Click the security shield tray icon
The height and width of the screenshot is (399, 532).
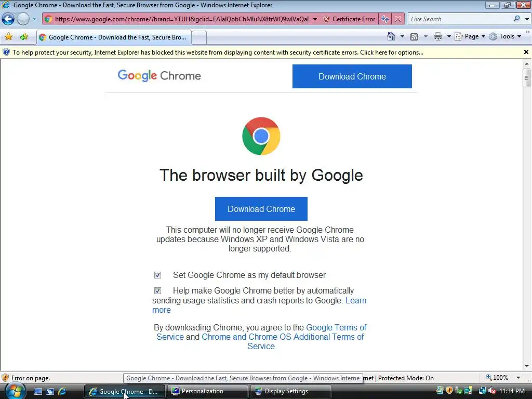449,391
